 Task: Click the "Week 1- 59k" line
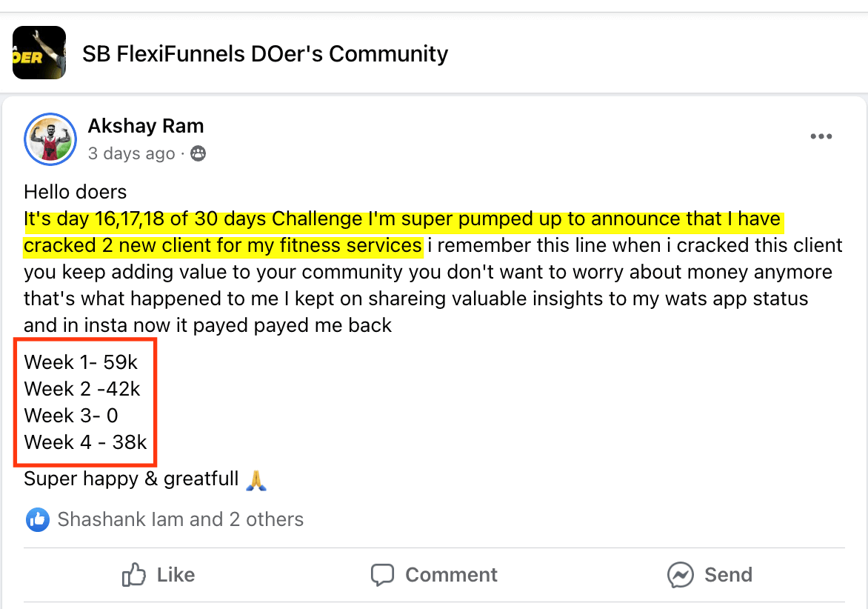(81, 362)
